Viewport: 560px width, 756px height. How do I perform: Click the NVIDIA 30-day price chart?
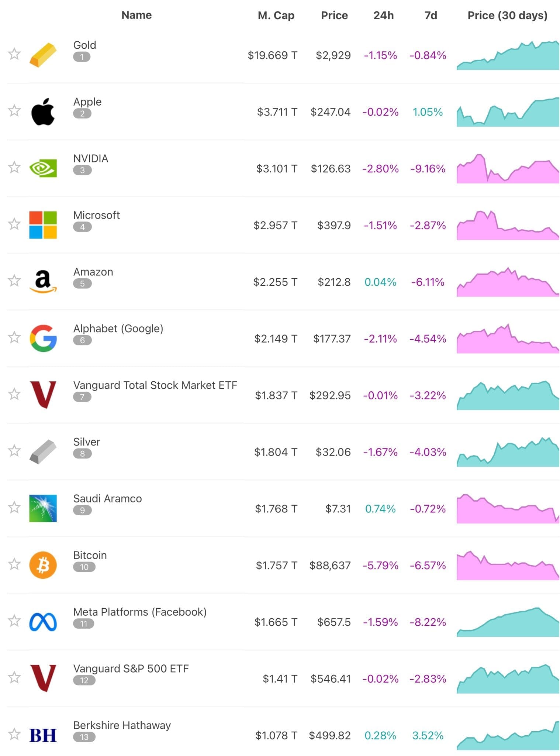point(508,169)
